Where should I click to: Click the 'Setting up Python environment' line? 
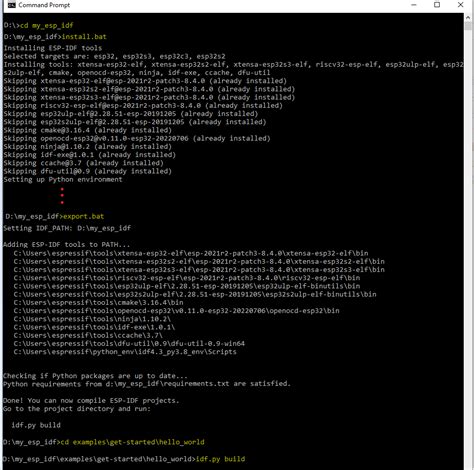coord(63,179)
